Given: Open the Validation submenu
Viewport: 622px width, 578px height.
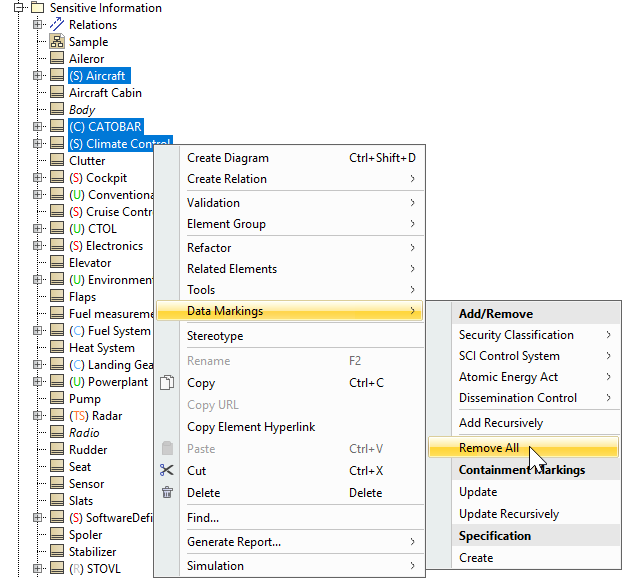Looking at the screenshot, I should tap(290, 203).
